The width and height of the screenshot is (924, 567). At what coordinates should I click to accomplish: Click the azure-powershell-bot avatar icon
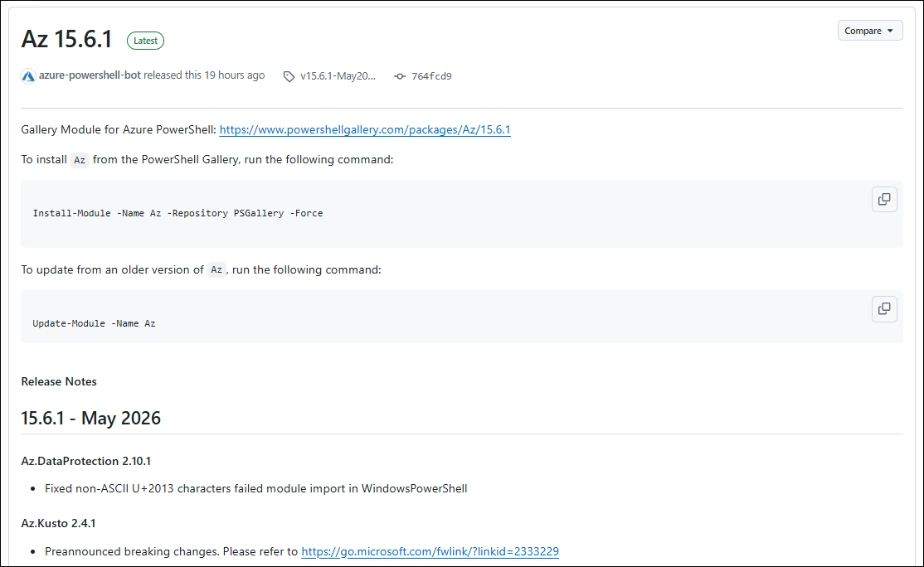click(28, 76)
